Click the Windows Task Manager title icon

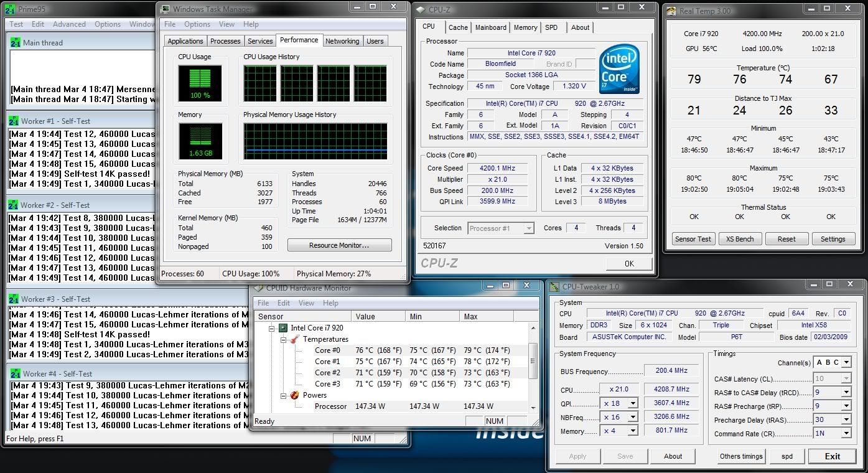165,9
